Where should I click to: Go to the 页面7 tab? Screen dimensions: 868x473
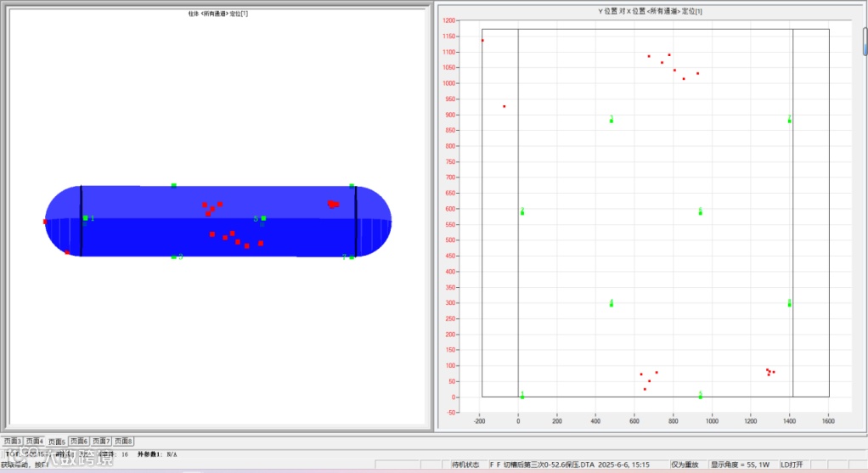pyautogui.click(x=101, y=441)
